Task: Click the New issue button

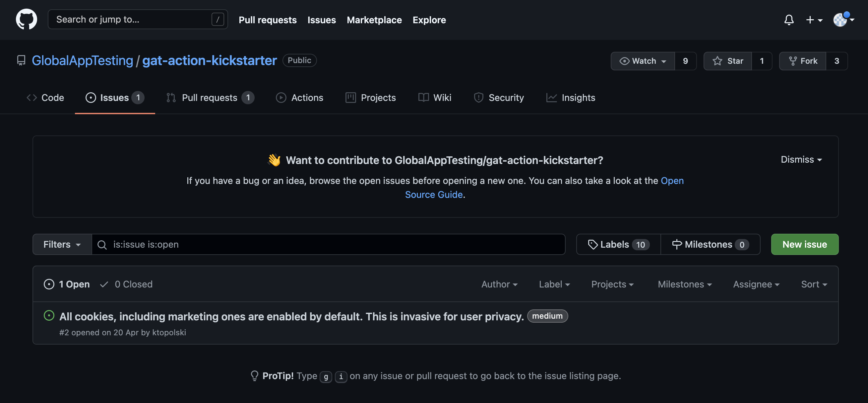Action: 804,244
